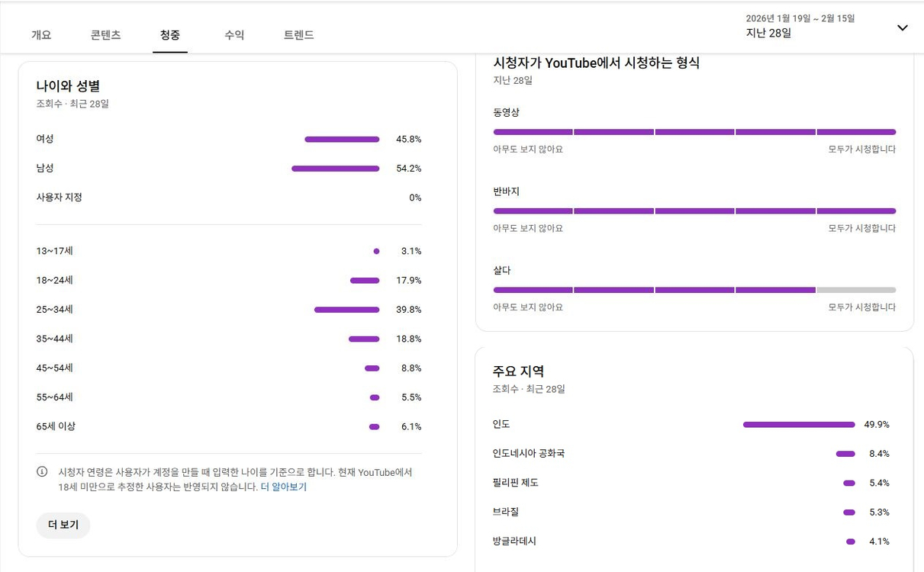Viewport: 924px width, 572px height.
Task: Select the 수익 tab
Action: [234, 34]
